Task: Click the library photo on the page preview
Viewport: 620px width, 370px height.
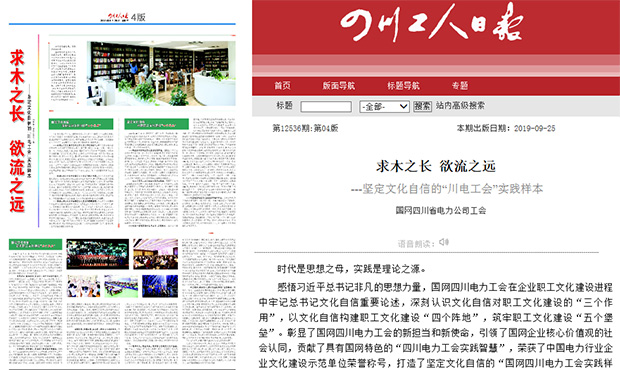Action: [x=161, y=74]
